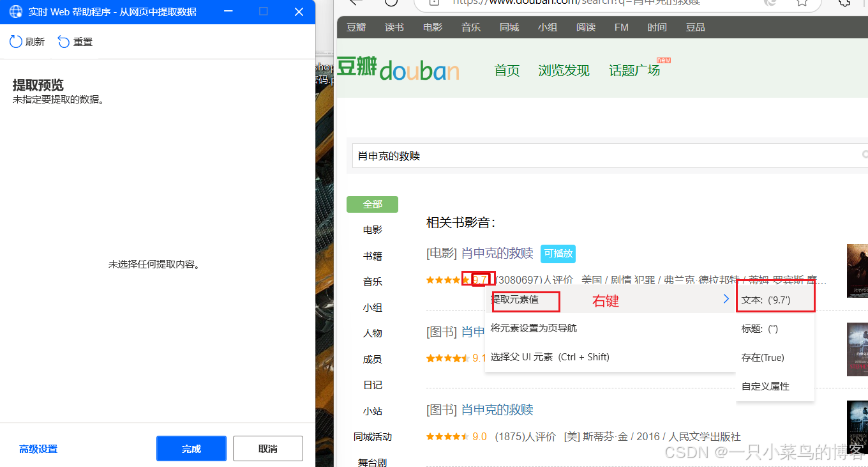Image resolution: width=868 pixels, height=467 pixels.
Task: Select 标题: ('') submenu option
Action: click(x=775, y=328)
